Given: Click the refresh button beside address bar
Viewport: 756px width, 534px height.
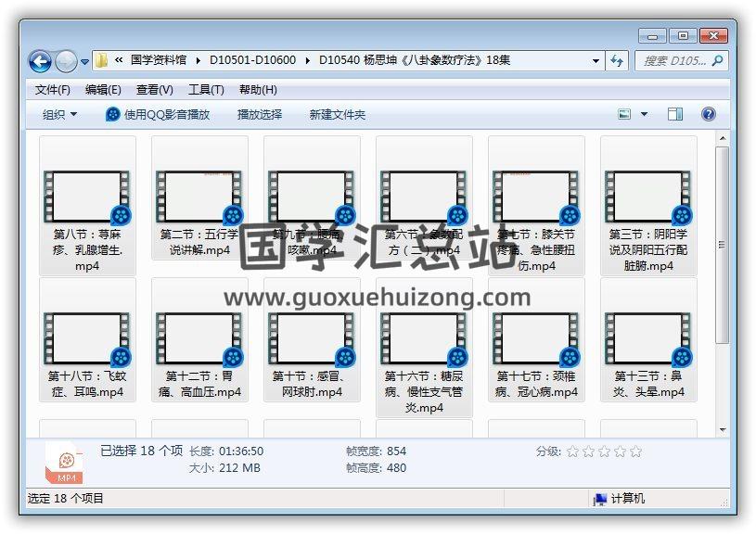Looking at the screenshot, I should (618, 60).
